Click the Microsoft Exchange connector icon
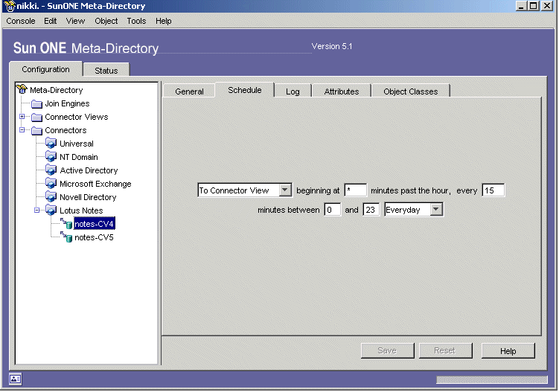 click(51, 184)
